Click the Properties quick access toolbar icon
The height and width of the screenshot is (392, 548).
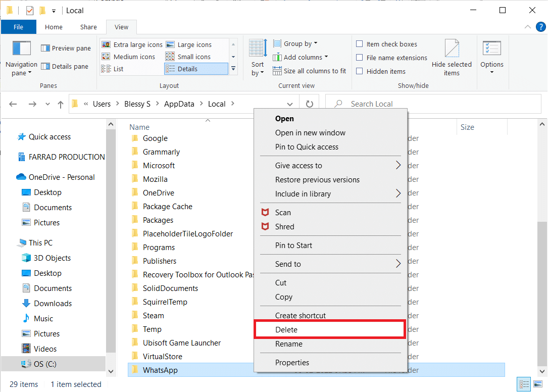pos(30,11)
